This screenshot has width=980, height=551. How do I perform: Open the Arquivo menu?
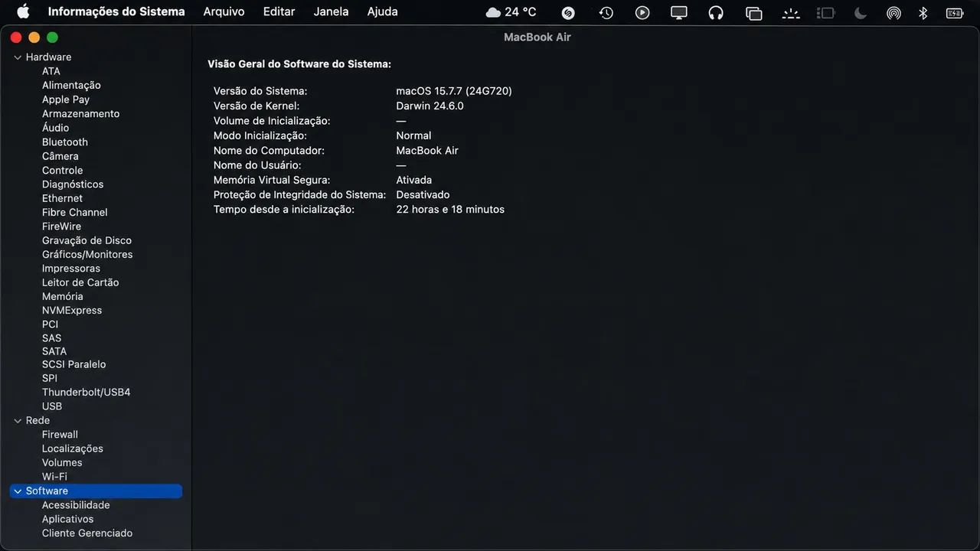click(224, 11)
